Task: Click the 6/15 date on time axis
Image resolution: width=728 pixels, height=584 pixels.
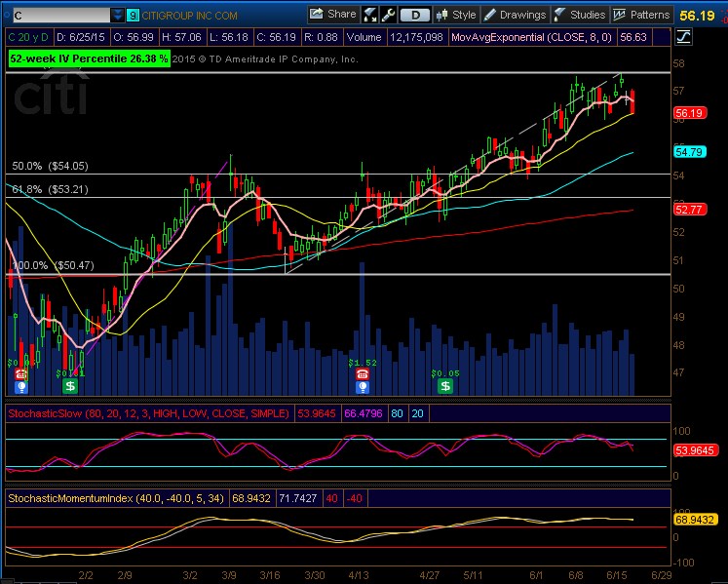Action: tap(617, 575)
